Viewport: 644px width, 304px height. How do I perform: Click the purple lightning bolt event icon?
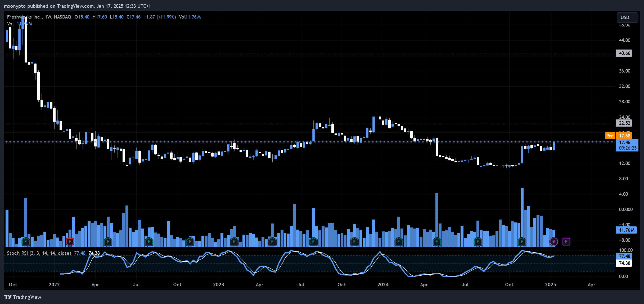click(554, 242)
